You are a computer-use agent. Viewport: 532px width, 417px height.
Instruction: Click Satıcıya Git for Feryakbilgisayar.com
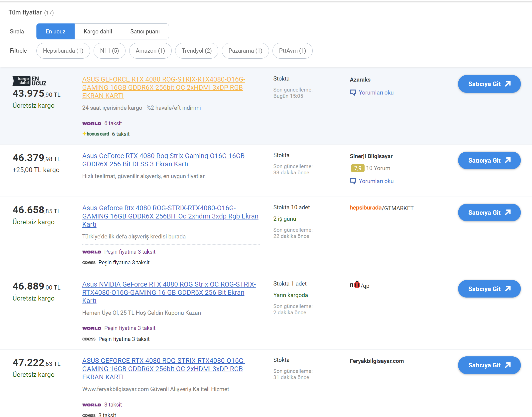(489, 365)
